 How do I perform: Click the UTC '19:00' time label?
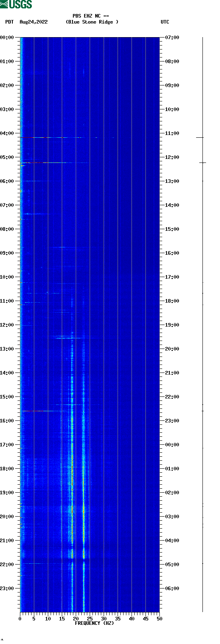coord(172,325)
